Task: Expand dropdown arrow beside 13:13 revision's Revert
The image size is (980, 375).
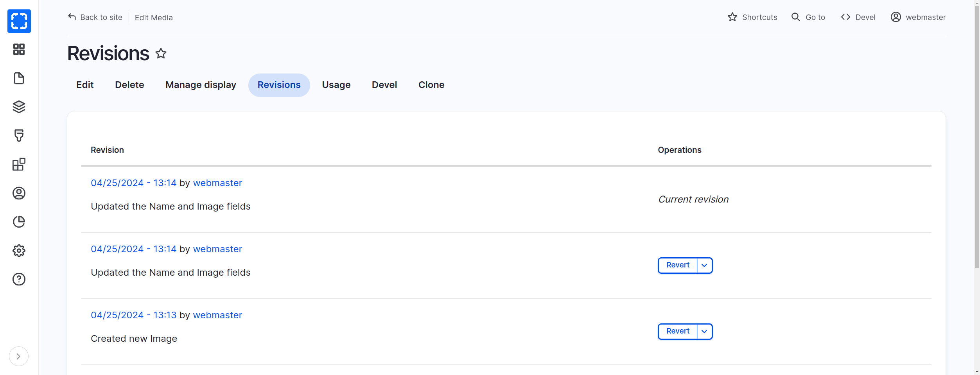Action: [704, 332]
